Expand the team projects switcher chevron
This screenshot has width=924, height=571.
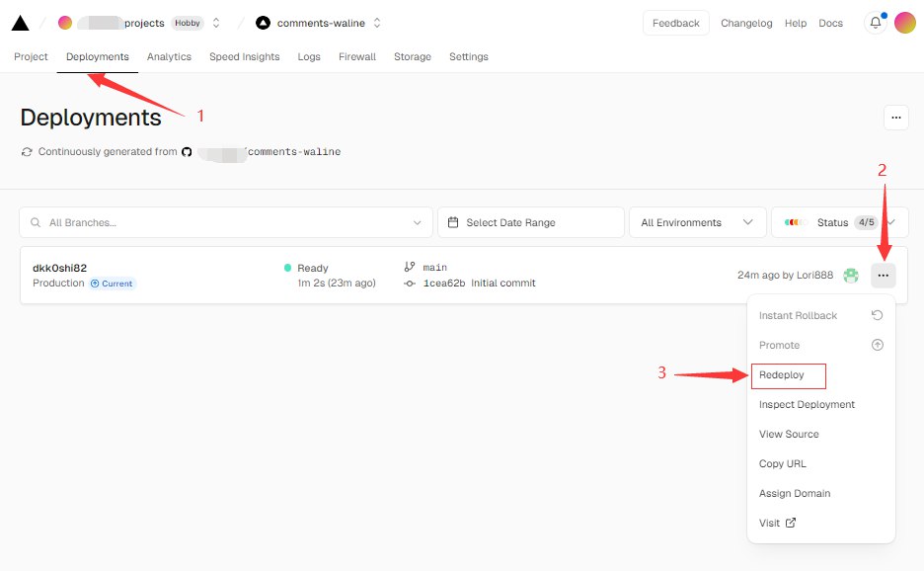[216, 23]
